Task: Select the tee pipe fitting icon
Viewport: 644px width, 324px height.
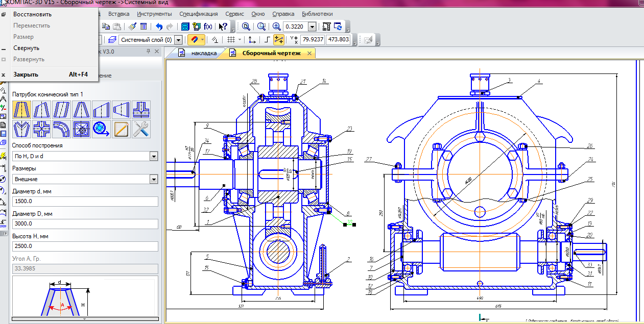Action: pyautogui.click(x=141, y=110)
